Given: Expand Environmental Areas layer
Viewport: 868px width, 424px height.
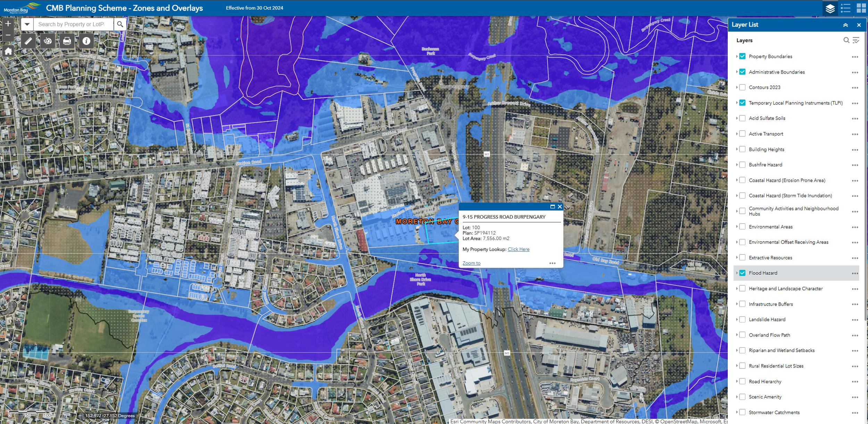Looking at the screenshot, I should [736, 227].
